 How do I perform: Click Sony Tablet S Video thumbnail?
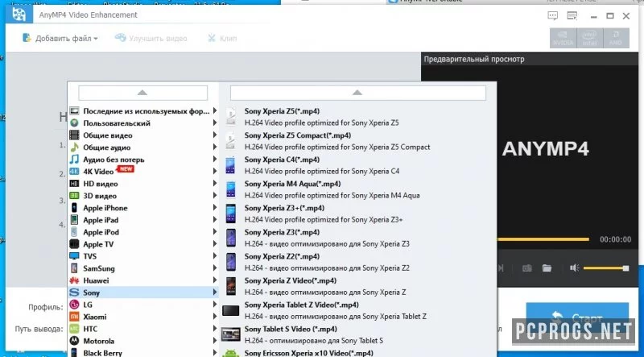click(x=231, y=334)
